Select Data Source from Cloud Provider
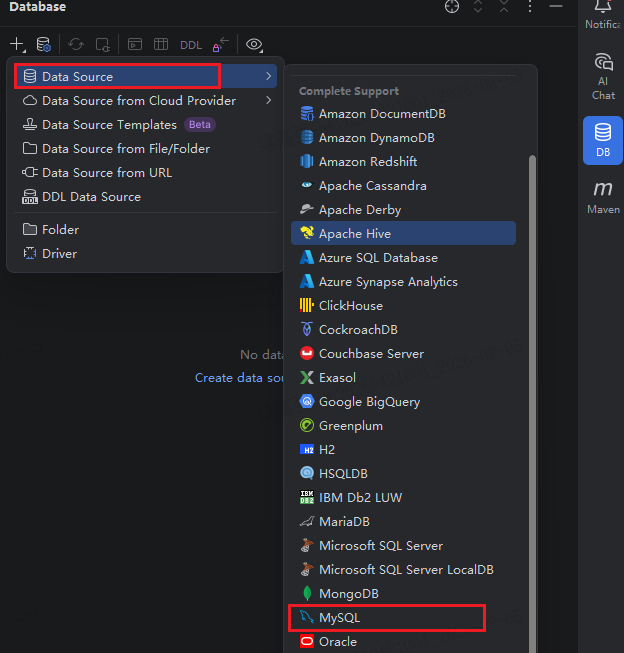 (x=145, y=100)
